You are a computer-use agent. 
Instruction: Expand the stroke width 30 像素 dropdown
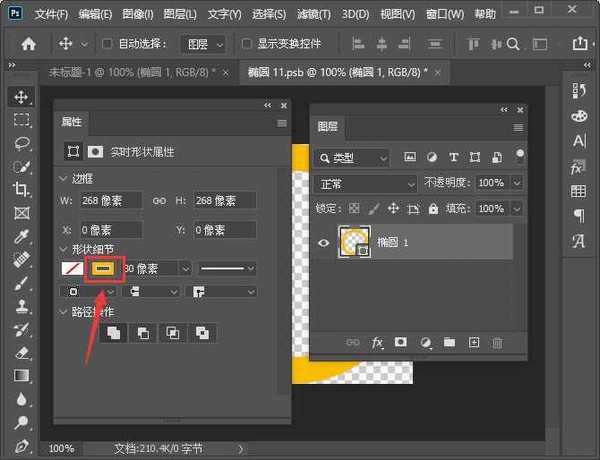184,268
